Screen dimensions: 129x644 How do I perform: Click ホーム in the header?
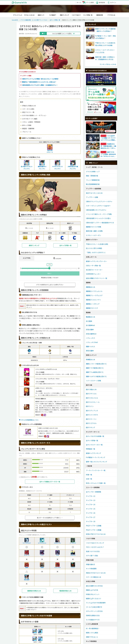point(79,2)
